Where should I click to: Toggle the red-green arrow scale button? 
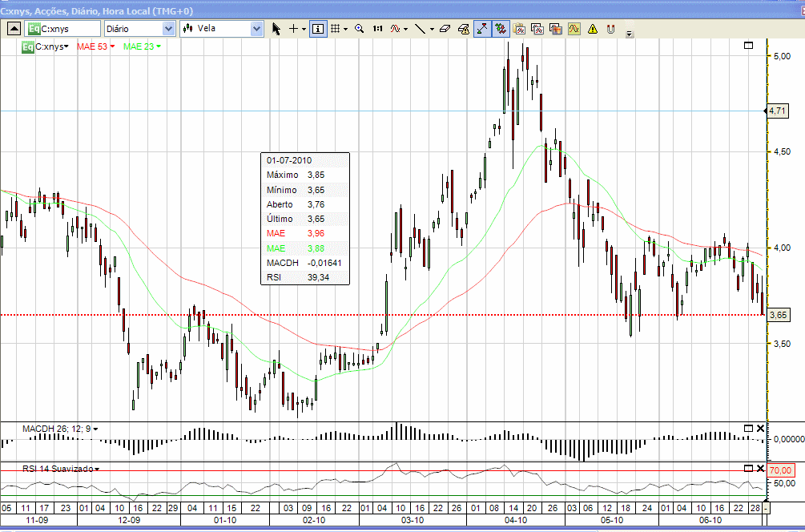pyautogui.click(x=482, y=29)
